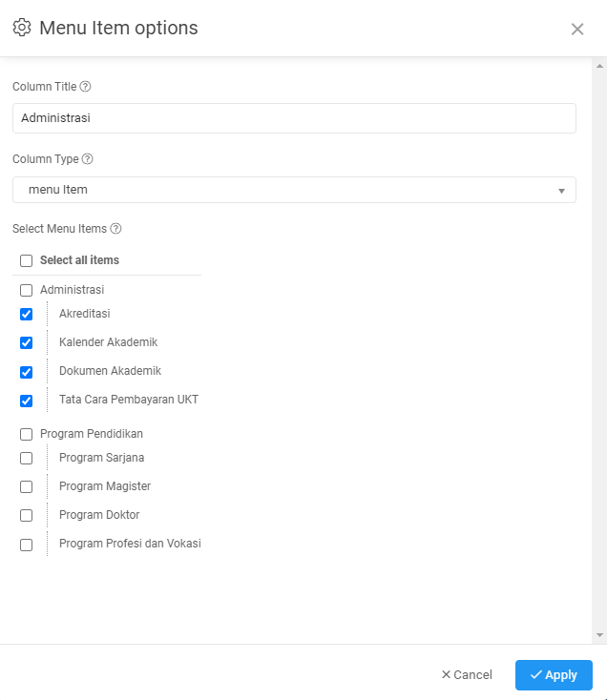Click the Cancel button
The width and height of the screenshot is (607, 700).
coord(467,674)
